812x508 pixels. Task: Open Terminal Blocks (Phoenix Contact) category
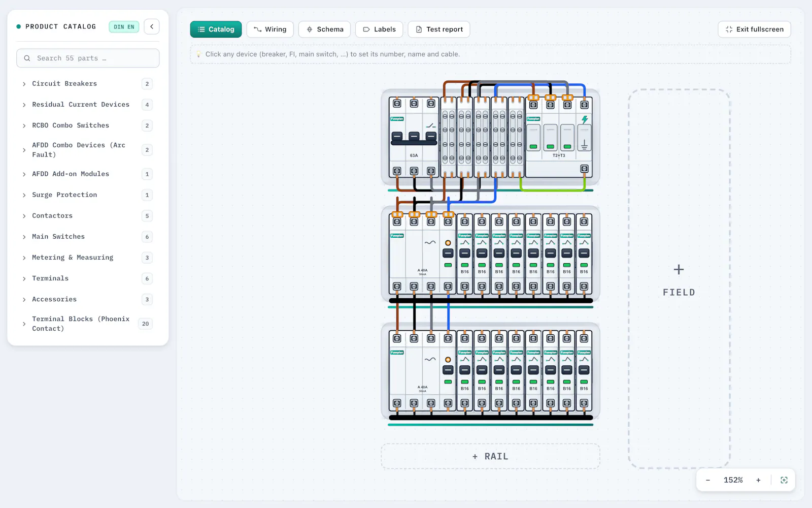click(x=88, y=324)
